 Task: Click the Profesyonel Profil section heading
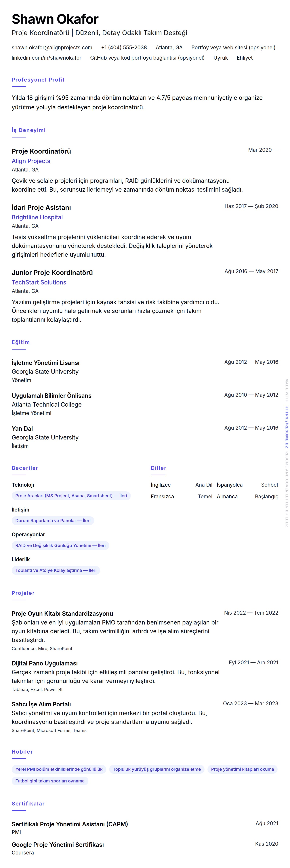tap(38, 80)
